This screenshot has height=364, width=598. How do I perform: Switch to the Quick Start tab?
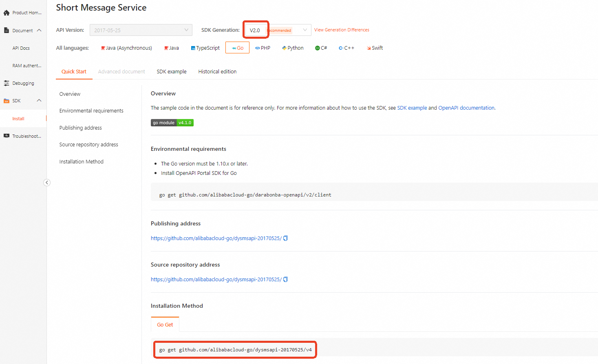point(74,72)
